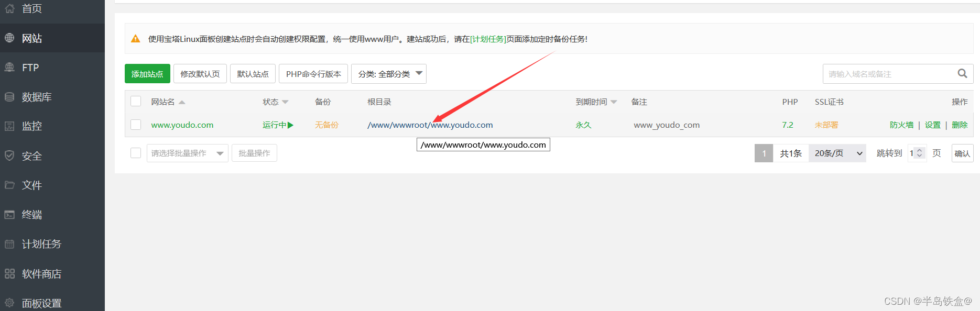Click the 共1条 total count text

(791, 153)
